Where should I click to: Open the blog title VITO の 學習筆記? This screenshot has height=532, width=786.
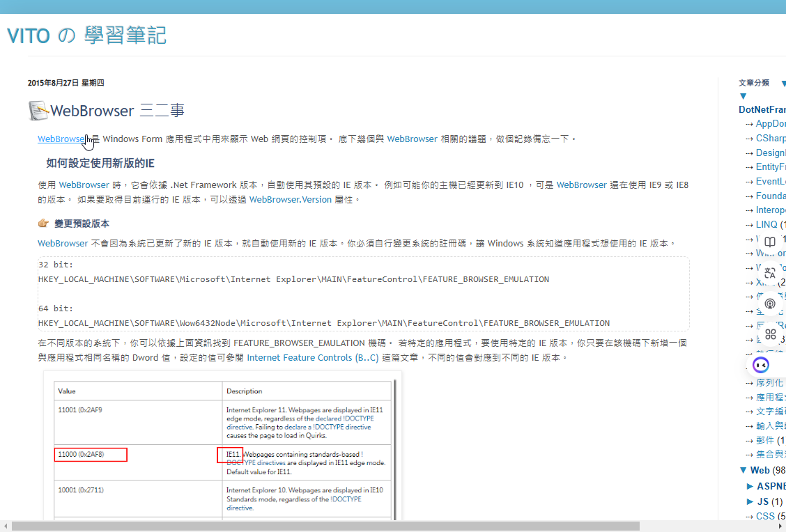coord(86,36)
